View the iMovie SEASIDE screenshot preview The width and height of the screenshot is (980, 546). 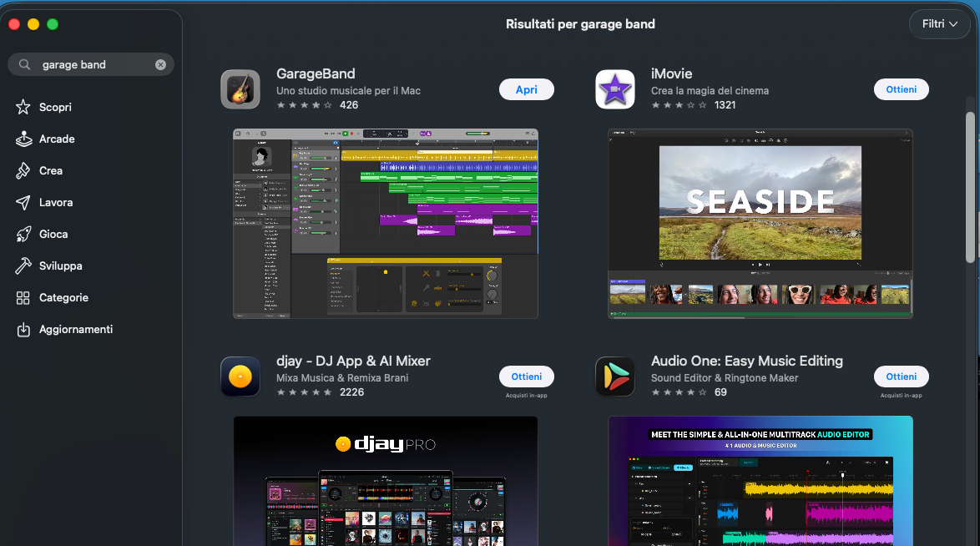760,224
